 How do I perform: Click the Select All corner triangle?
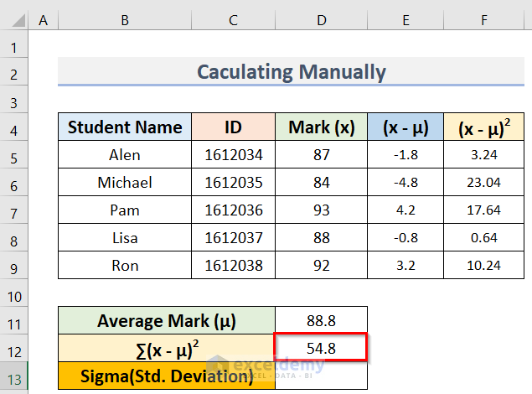click(18, 20)
